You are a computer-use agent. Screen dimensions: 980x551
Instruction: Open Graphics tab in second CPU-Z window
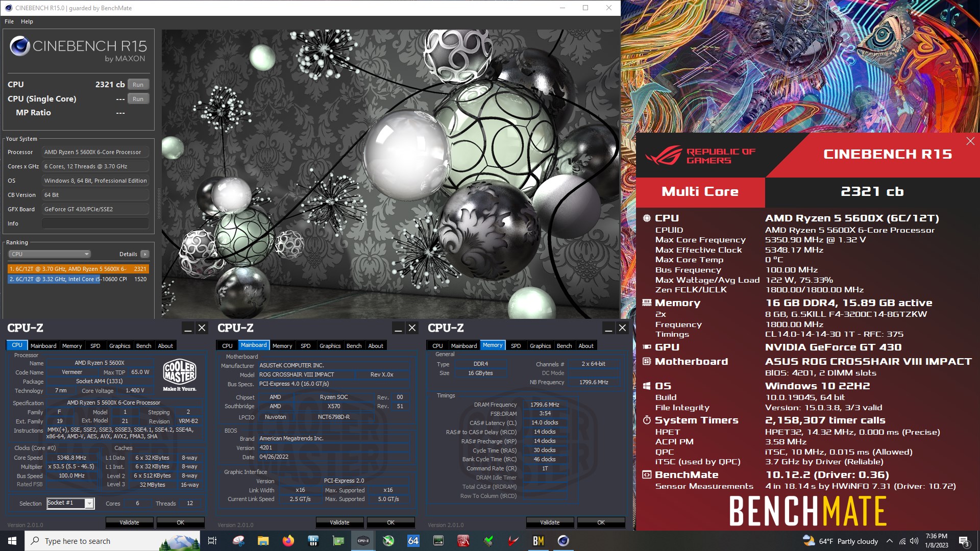pyautogui.click(x=330, y=346)
